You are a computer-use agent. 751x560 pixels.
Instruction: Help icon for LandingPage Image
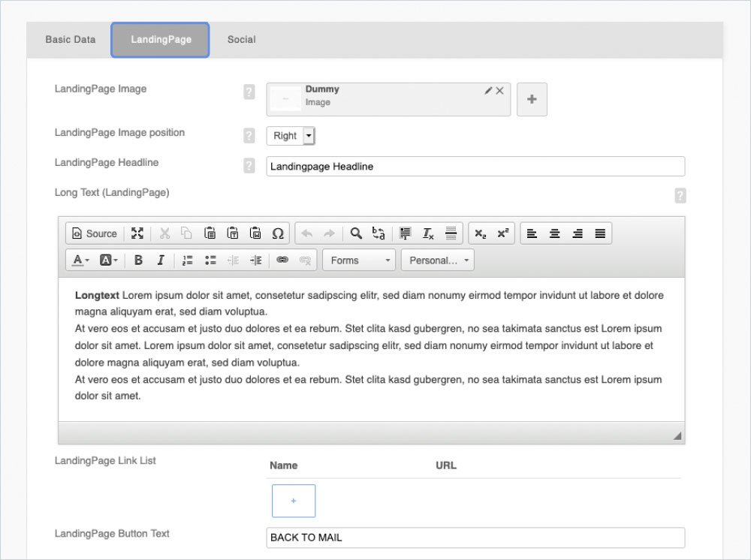(249, 92)
